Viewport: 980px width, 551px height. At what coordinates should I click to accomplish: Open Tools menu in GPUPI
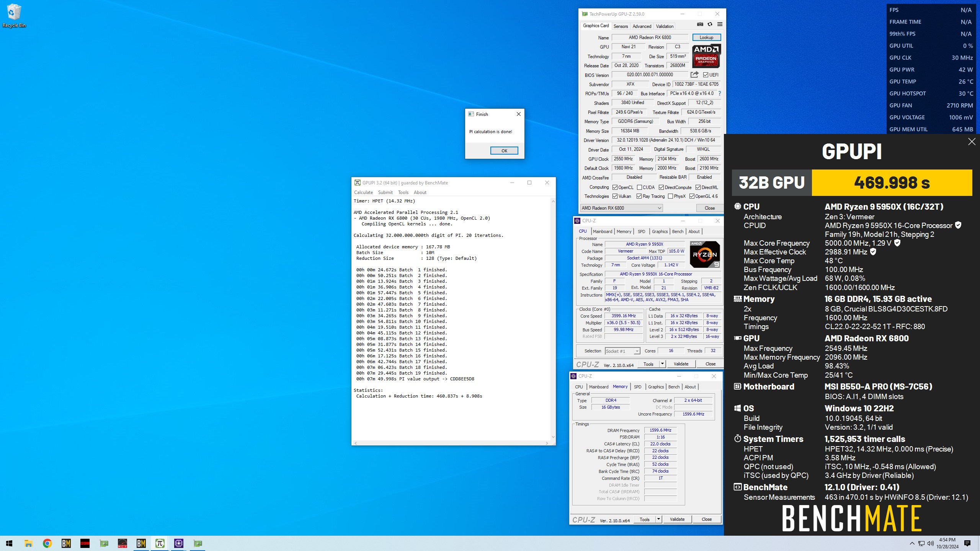[403, 192]
